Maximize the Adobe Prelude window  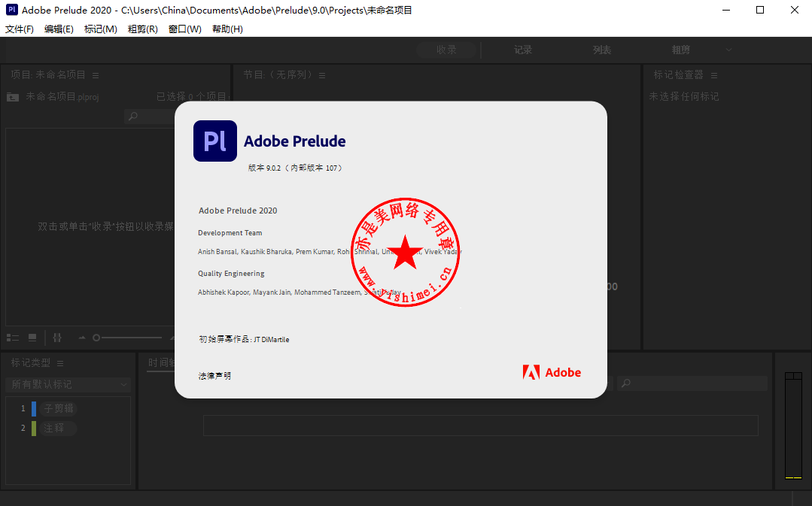click(760, 10)
